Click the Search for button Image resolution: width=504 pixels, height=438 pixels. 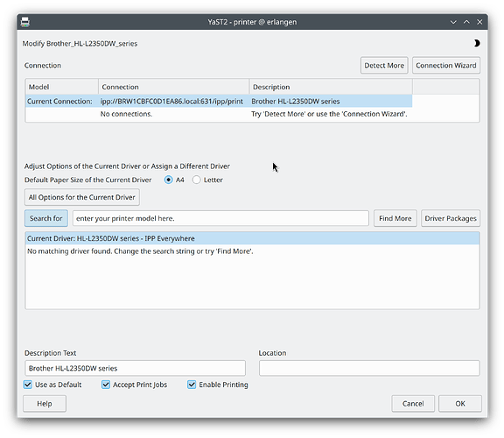point(46,218)
